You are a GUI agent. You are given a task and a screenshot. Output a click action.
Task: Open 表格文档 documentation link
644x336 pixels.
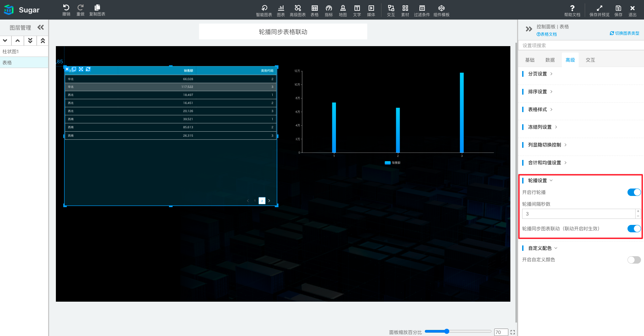point(547,34)
